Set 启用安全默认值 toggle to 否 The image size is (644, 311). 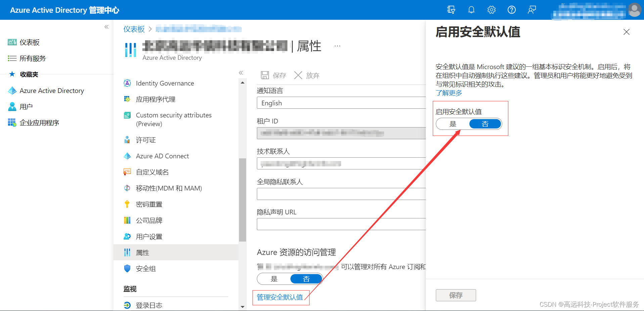point(485,124)
